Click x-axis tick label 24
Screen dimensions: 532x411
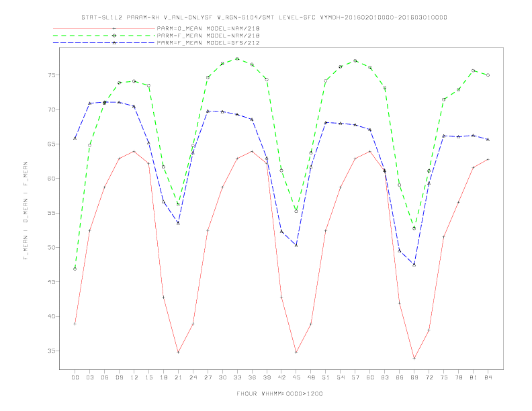[x=193, y=377]
